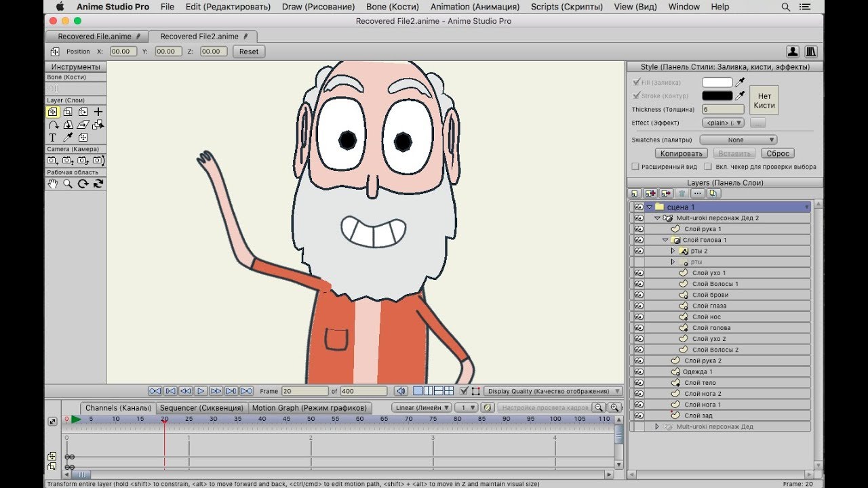Jump to the end of animation

tap(247, 391)
